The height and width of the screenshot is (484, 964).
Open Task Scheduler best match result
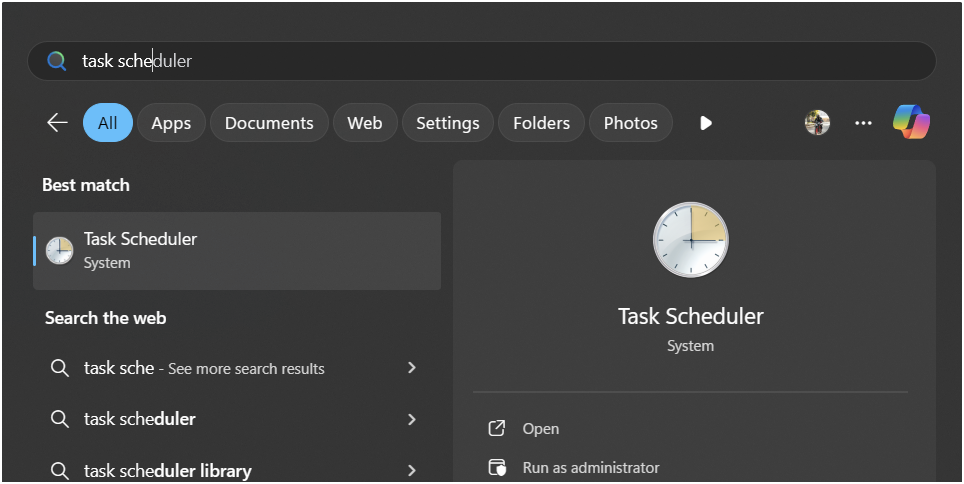(237, 250)
